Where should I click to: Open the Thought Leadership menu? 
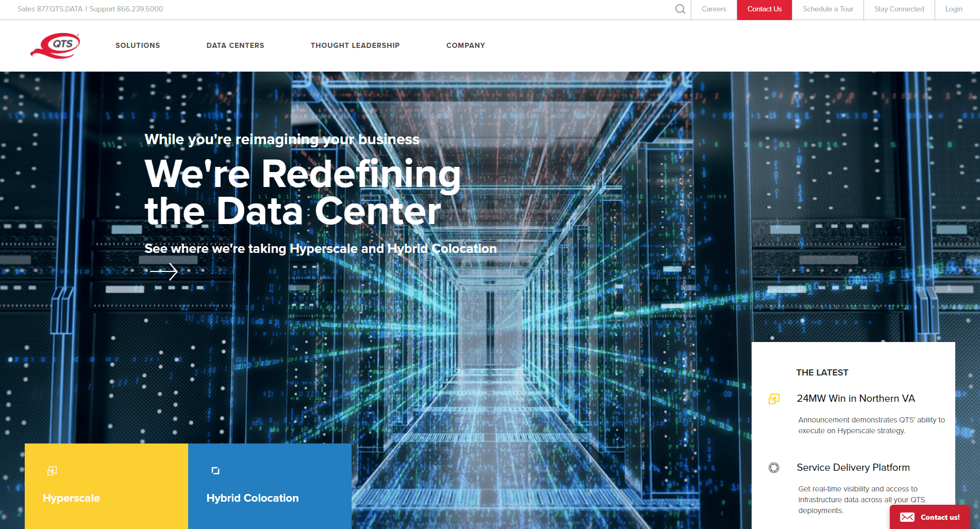[355, 45]
